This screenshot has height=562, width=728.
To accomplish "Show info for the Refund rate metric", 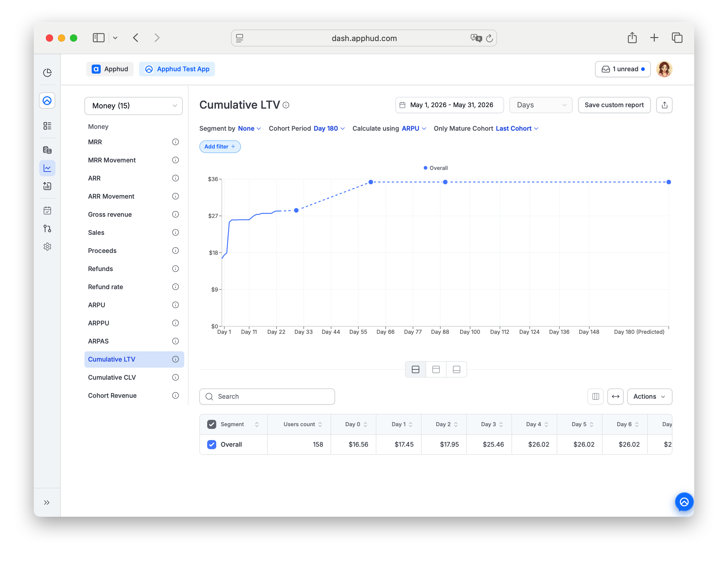I will 175,286.
